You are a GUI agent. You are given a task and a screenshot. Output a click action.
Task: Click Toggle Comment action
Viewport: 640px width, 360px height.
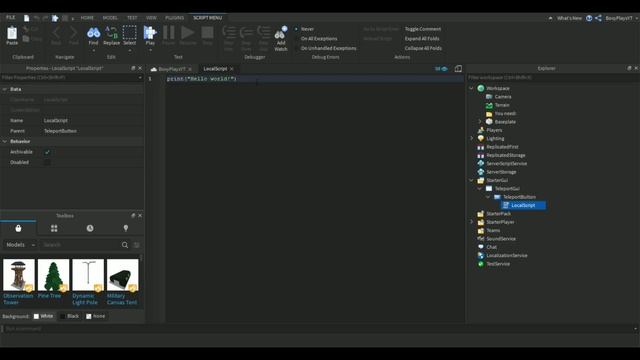[x=422, y=29]
